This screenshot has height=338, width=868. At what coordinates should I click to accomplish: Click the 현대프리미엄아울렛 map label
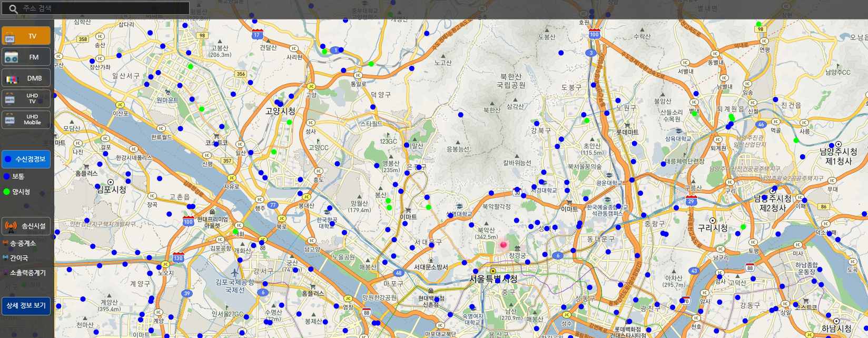213,222
